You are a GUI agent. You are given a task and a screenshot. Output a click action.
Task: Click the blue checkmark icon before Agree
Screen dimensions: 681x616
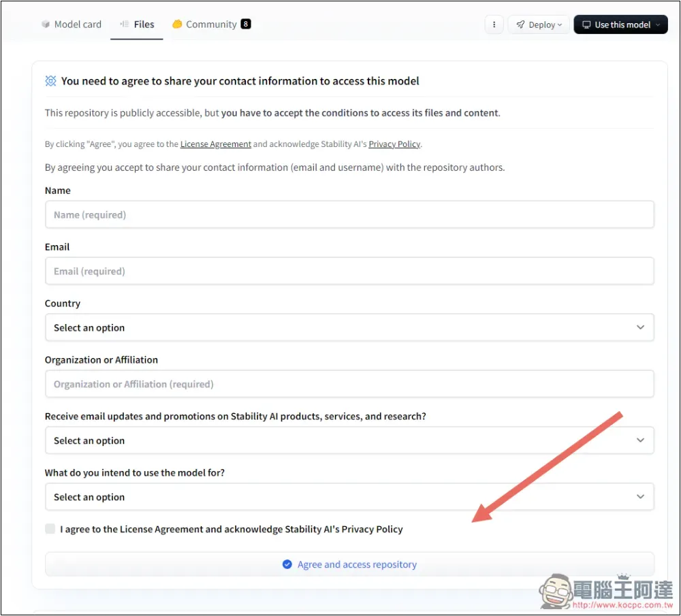(x=287, y=564)
